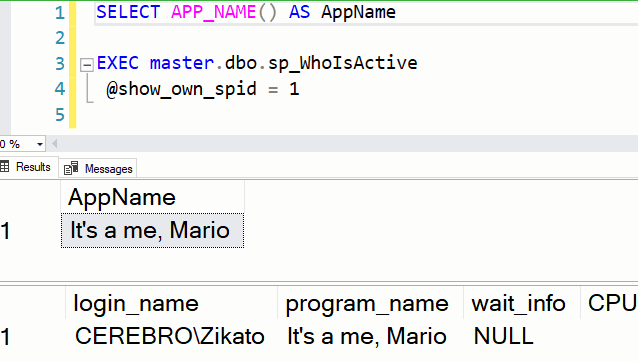
Task: Click the SELECT keyword in line 1
Action: [x=128, y=12]
